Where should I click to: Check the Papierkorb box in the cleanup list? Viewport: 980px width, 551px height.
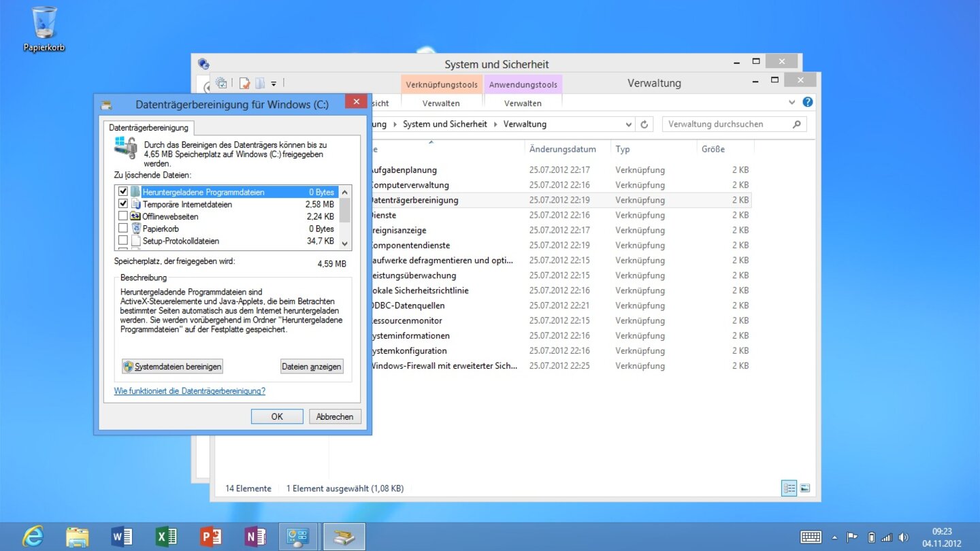[x=123, y=229]
